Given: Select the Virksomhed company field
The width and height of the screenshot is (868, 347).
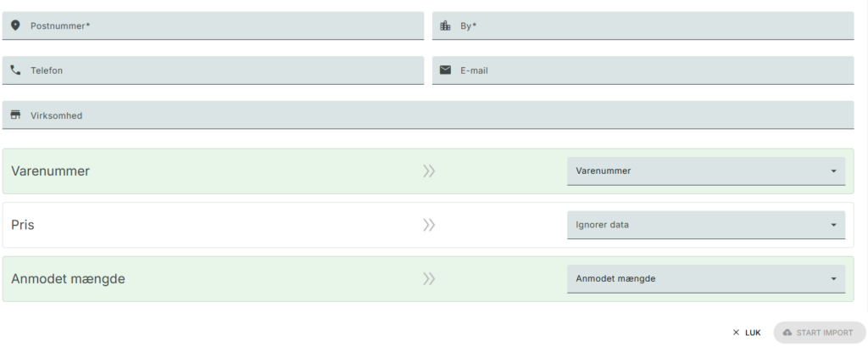Looking at the screenshot, I should coord(428,115).
